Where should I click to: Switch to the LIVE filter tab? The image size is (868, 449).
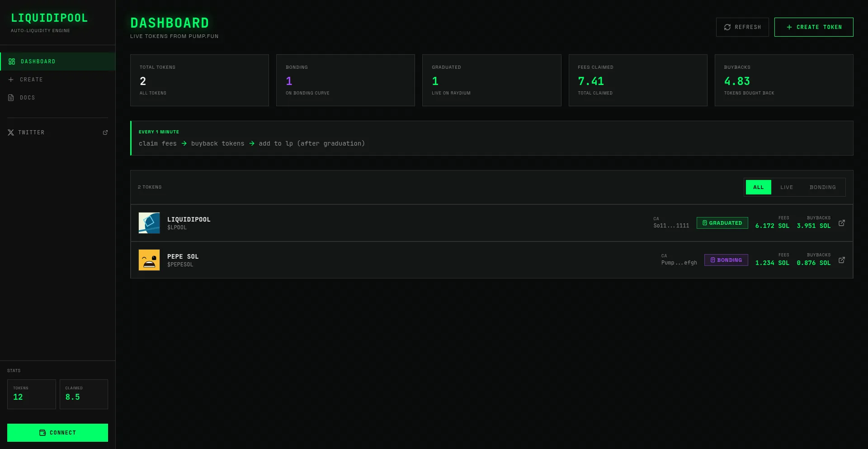point(786,187)
